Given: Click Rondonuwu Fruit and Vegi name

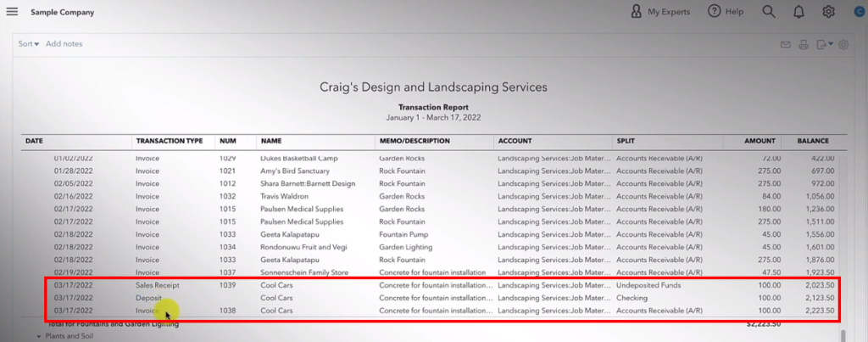Looking at the screenshot, I should [303, 247].
